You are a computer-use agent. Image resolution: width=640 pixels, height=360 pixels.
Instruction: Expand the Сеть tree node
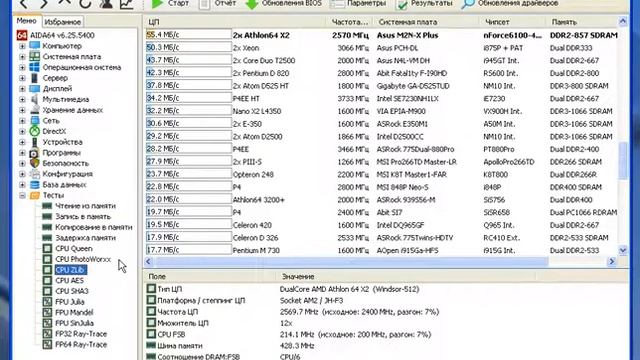[22, 120]
